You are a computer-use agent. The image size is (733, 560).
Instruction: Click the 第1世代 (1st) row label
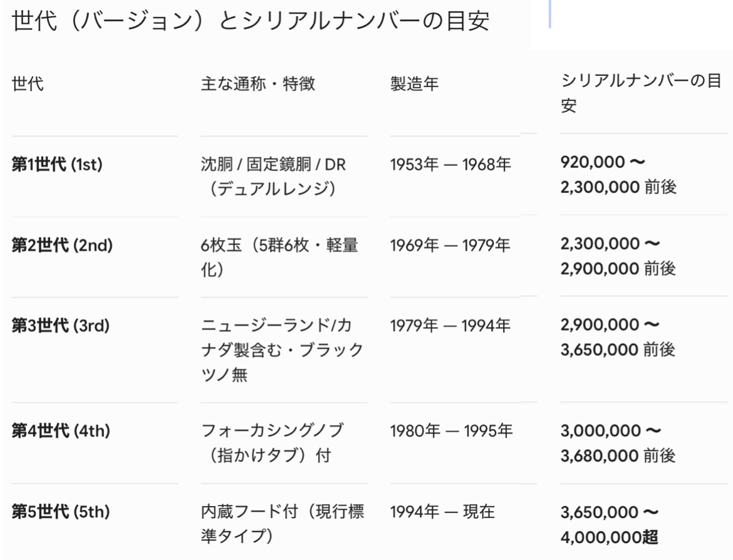(x=57, y=165)
